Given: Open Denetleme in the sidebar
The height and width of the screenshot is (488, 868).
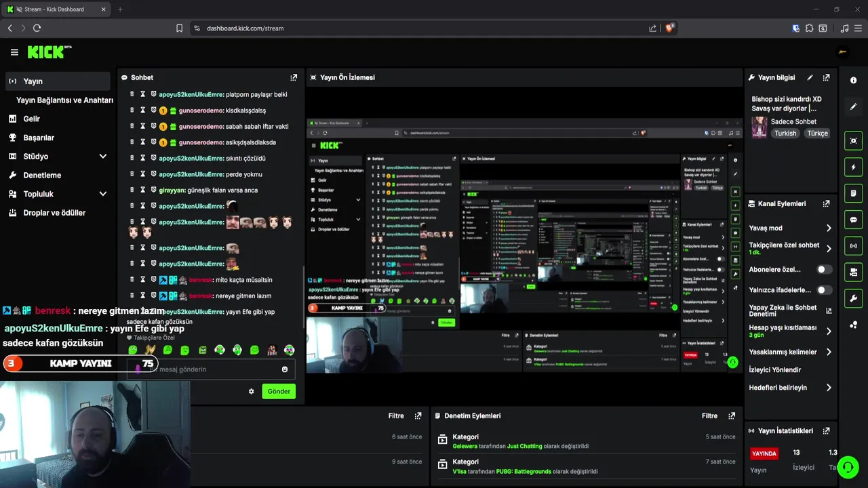Looking at the screenshot, I should 42,176.
